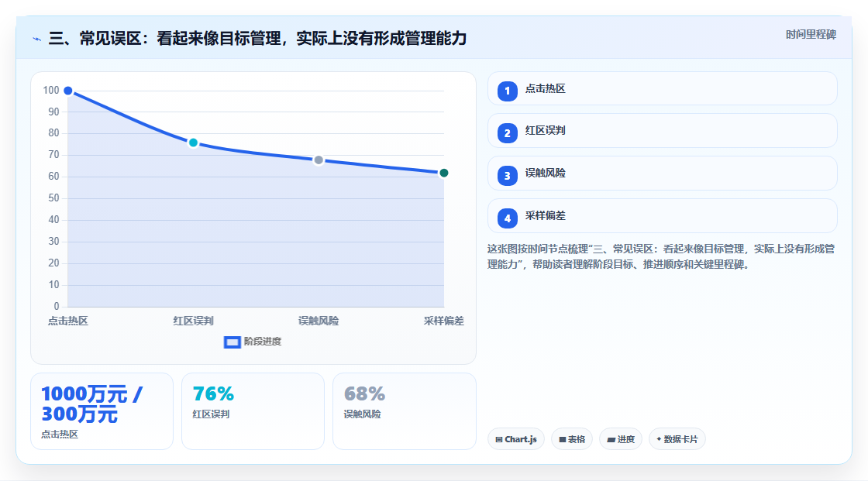Toggle the 阶段进度 legend box
Viewport: 868px width, 481px height.
pos(232,342)
